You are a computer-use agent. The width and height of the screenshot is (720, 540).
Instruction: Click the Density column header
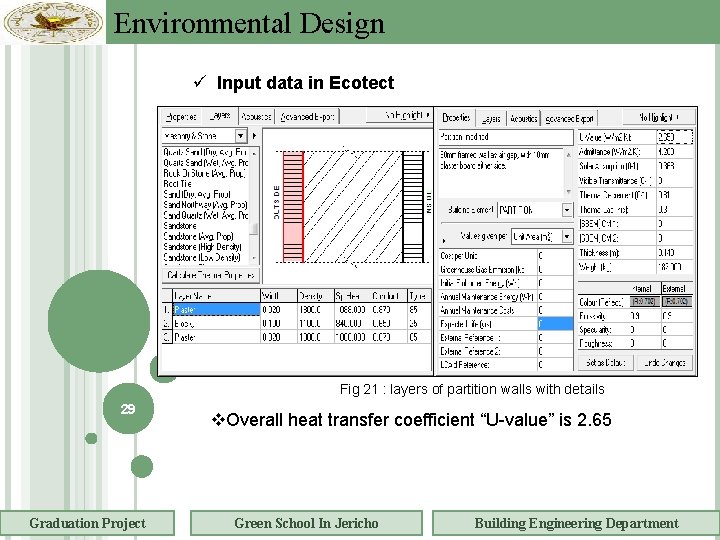click(315, 296)
